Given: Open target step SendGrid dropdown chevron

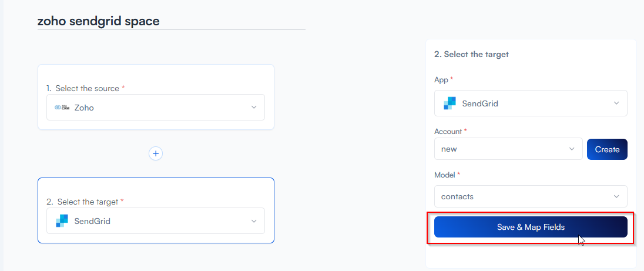Looking at the screenshot, I should pos(254,221).
